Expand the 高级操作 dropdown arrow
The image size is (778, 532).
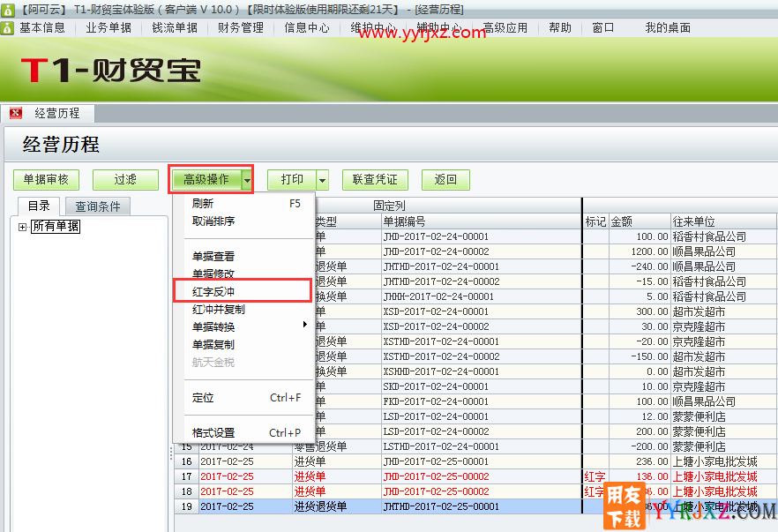point(247,180)
